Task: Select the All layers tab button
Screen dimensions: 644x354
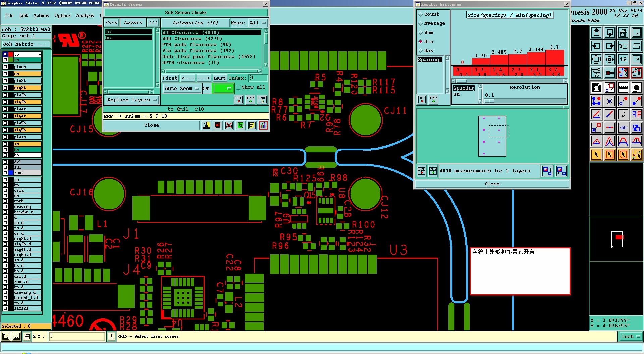Action: pos(153,23)
